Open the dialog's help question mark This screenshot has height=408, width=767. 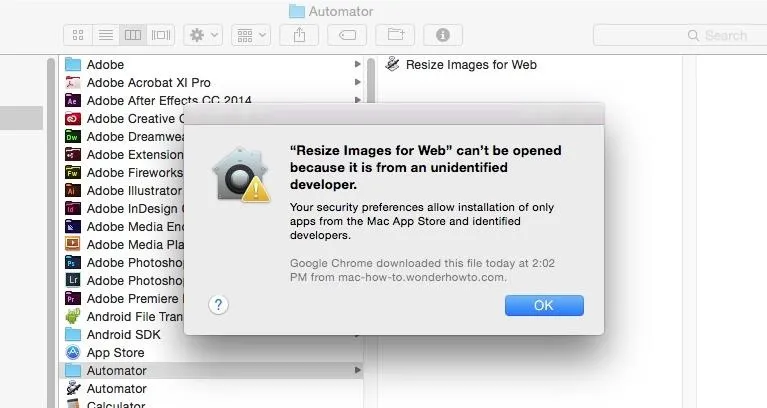pyautogui.click(x=218, y=305)
